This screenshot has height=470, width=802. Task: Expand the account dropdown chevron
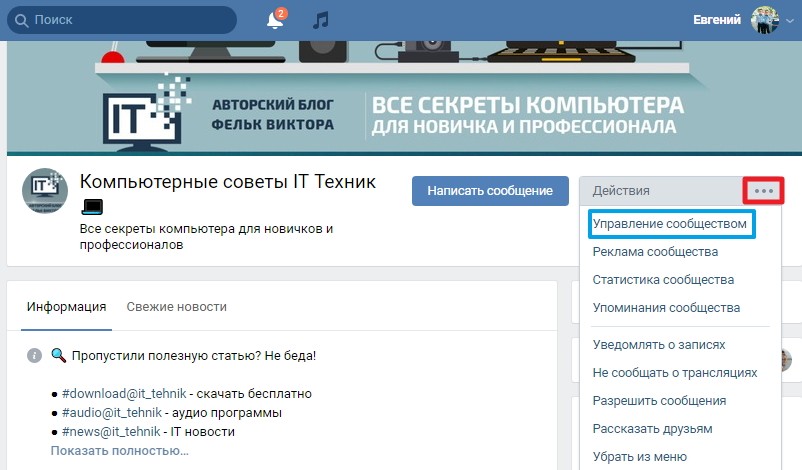coord(790,21)
